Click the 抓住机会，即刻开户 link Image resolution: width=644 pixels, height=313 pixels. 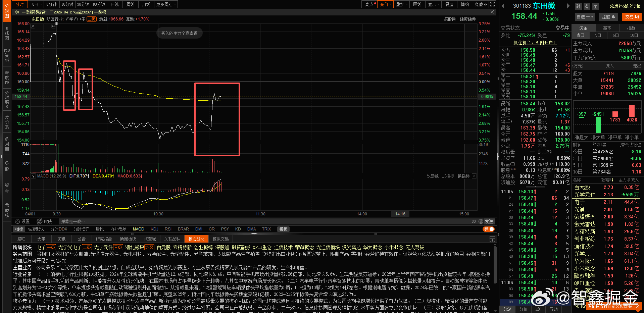click(535, 43)
